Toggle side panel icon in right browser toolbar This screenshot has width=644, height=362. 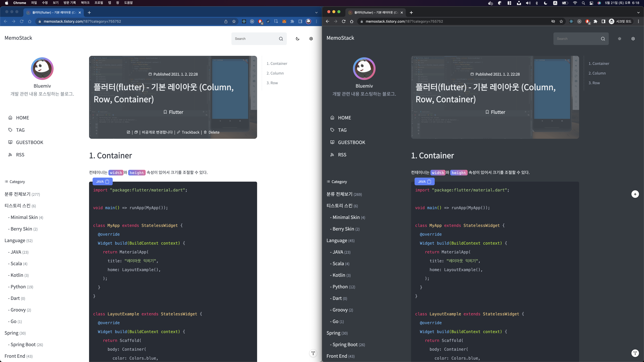603,21
